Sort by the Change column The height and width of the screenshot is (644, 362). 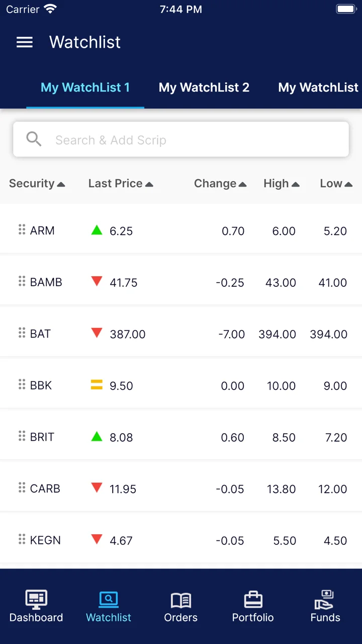click(220, 184)
